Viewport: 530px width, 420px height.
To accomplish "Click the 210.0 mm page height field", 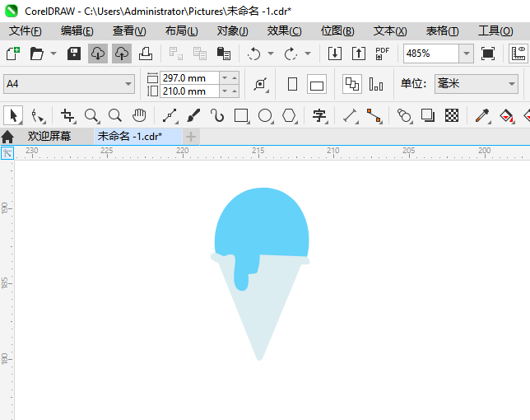I will tap(189, 91).
